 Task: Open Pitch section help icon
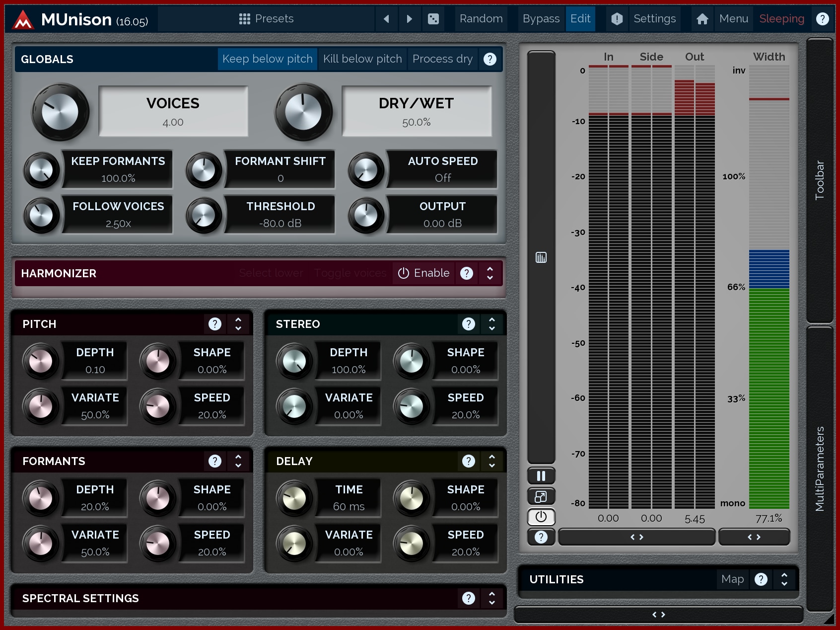[214, 324]
